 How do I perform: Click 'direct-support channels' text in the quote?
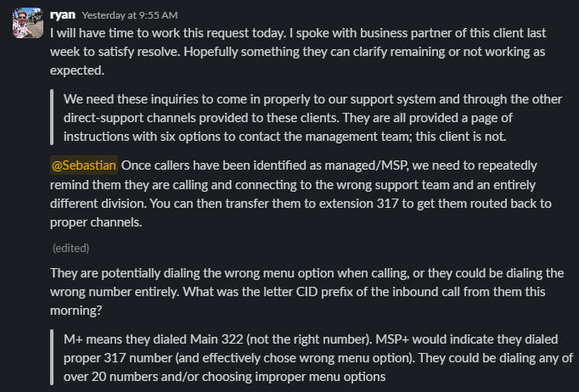[127, 118]
